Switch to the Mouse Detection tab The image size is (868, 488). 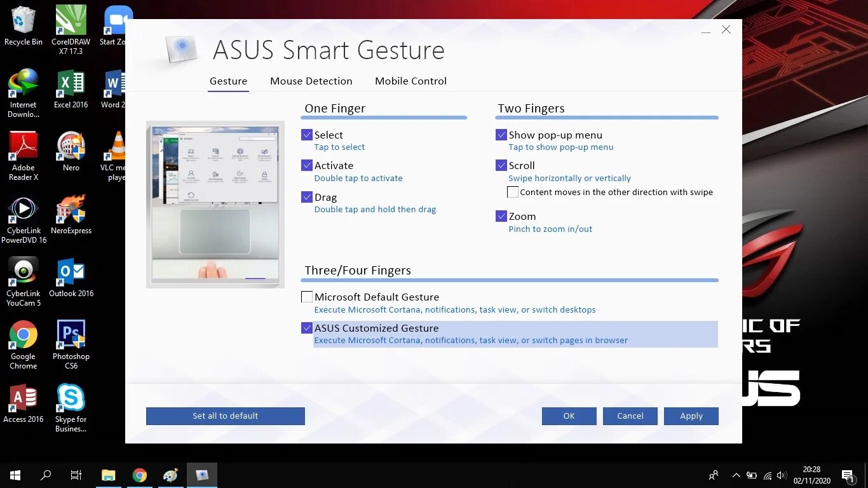tap(311, 81)
